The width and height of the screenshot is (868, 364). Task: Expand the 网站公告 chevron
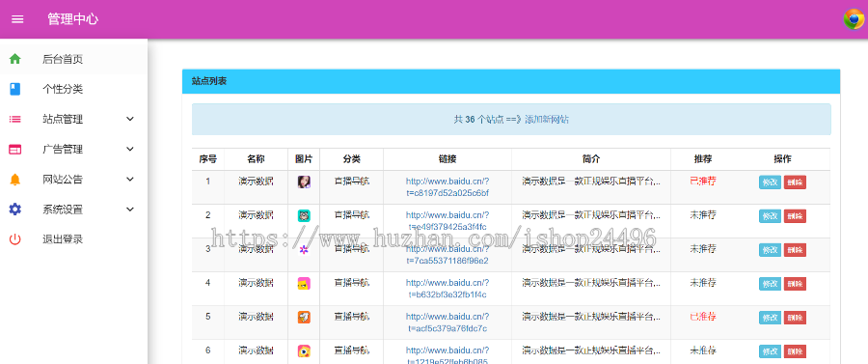pos(130,179)
